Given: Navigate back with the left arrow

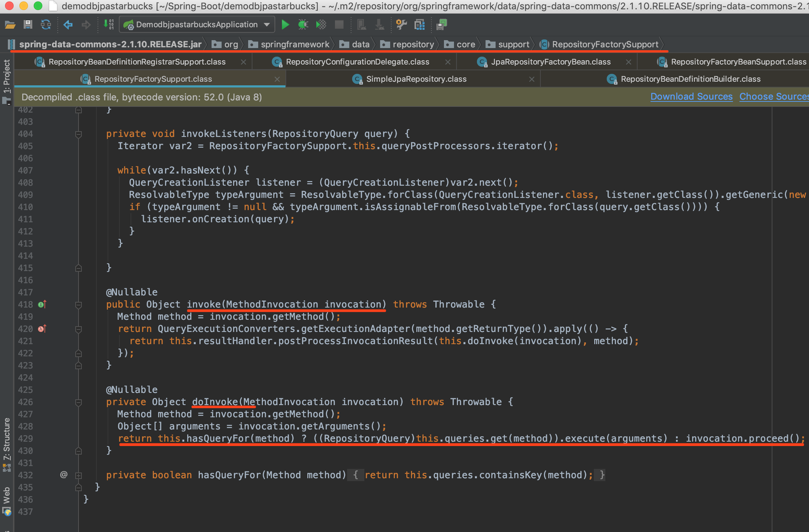Looking at the screenshot, I should coord(68,24).
